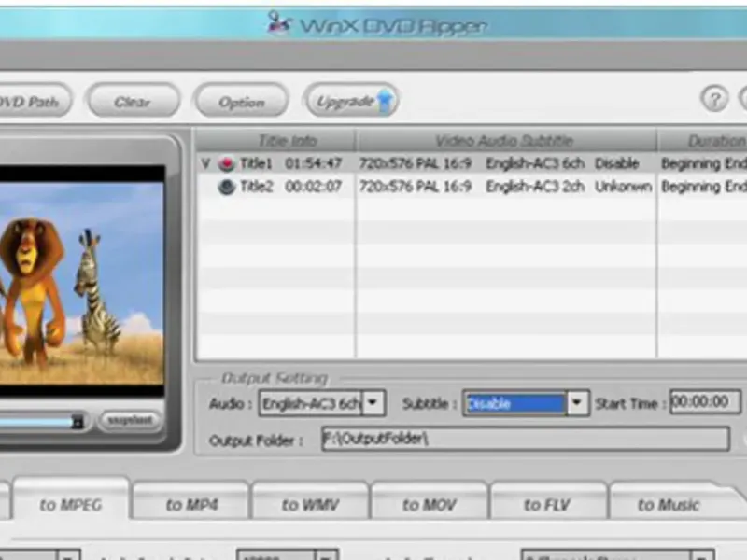The image size is (747, 560).
Task: Select the red Title1 disc icon
Action: (x=227, y=164)
